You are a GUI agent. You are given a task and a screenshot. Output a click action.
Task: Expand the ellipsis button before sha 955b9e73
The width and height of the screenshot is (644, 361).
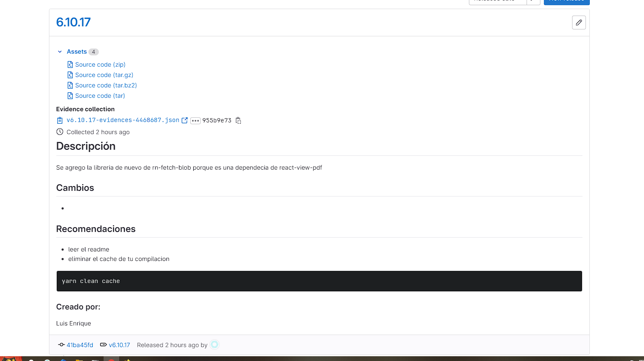coord(195,121)
